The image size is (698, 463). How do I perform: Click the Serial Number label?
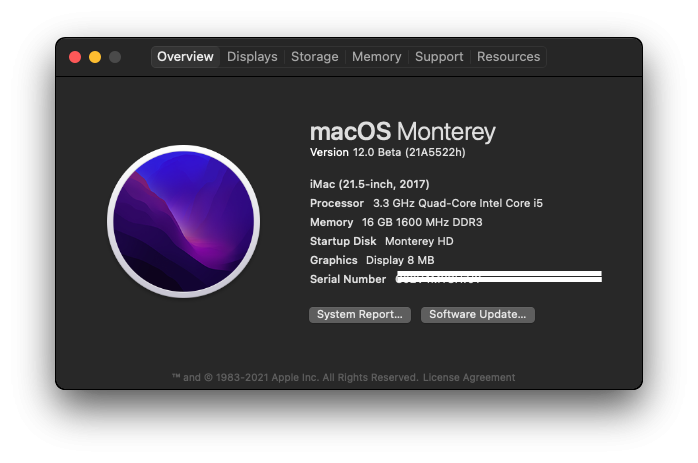pyautogui.click(x=348, y=279)
